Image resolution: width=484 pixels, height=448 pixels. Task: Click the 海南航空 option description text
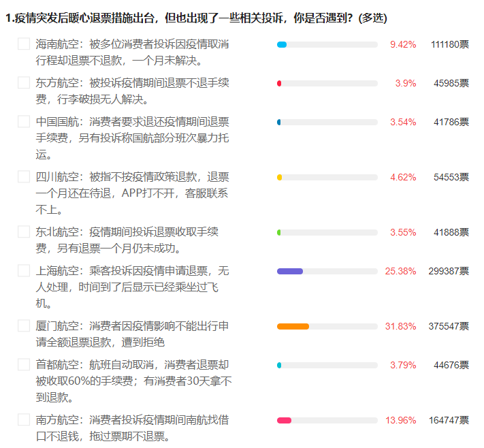(x=132, y=52)
